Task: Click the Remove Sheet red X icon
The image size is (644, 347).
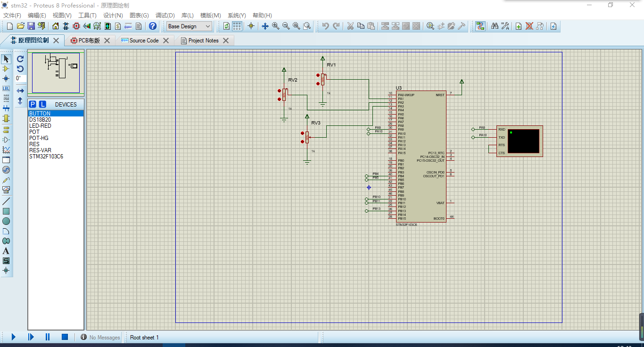Action: (x=529, y=26)
